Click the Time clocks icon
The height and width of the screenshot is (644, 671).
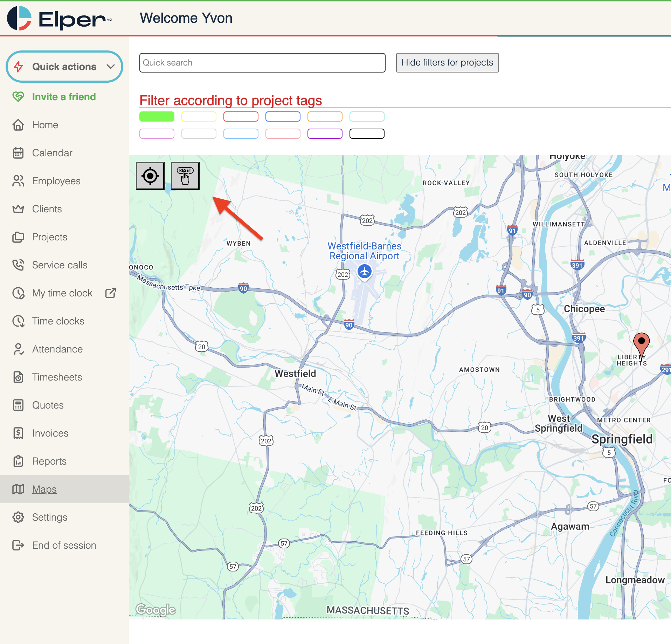(x=18, y=321)
